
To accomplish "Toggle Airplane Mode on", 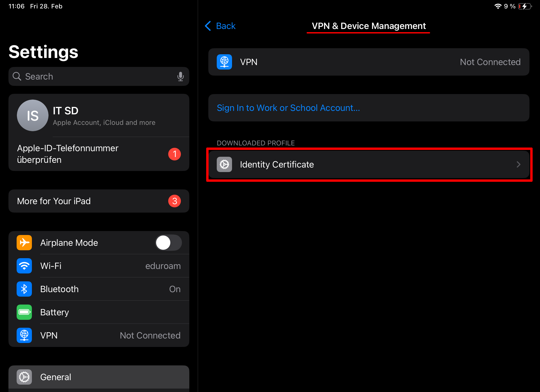I will pyautogui.click(x=168, y=243).
